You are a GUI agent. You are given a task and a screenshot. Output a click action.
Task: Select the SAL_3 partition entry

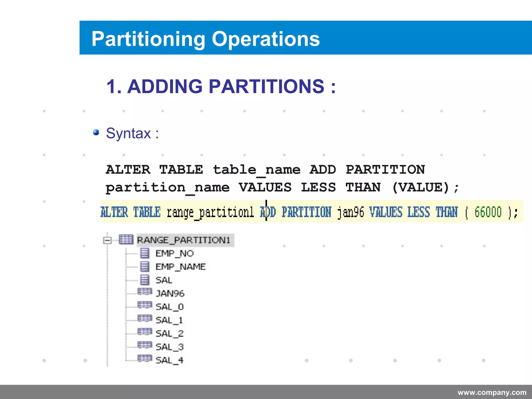(x=170, y=347)
